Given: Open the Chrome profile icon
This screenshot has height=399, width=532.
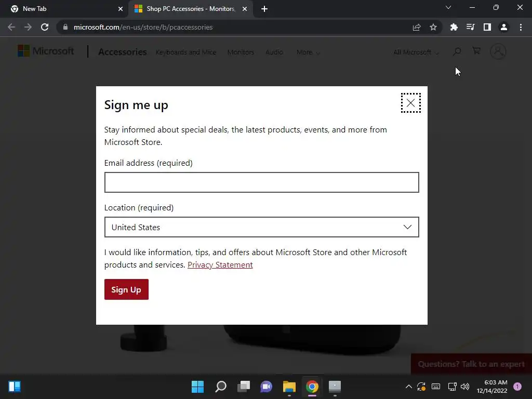Looking at the screenshot, I should click(504, 27).
